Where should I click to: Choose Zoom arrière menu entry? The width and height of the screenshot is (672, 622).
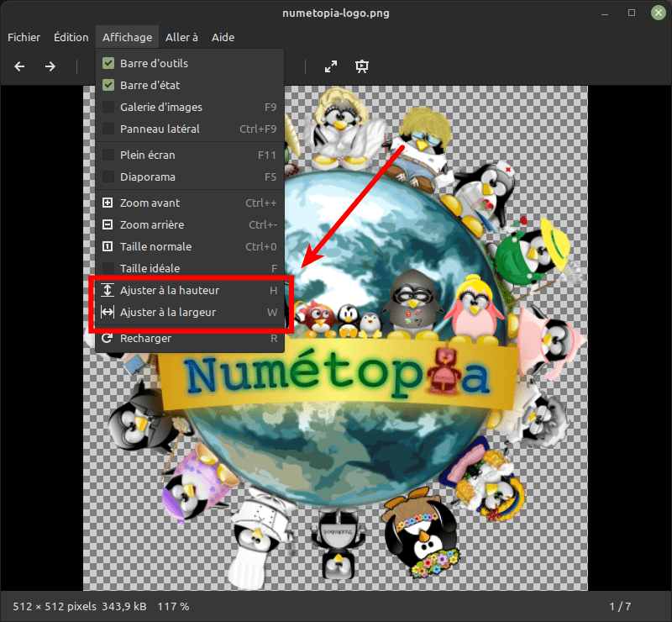190,224
